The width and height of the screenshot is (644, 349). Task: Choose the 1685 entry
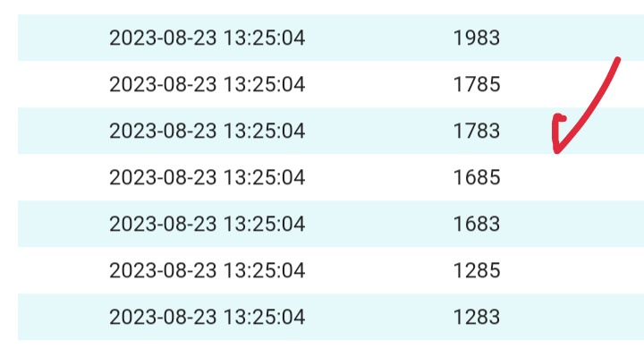pyautogui.click(x=477, y=177)
